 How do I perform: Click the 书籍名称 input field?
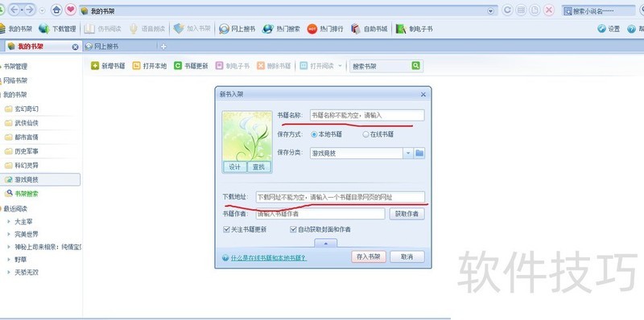pyautogui.click(x=367, y=115)
